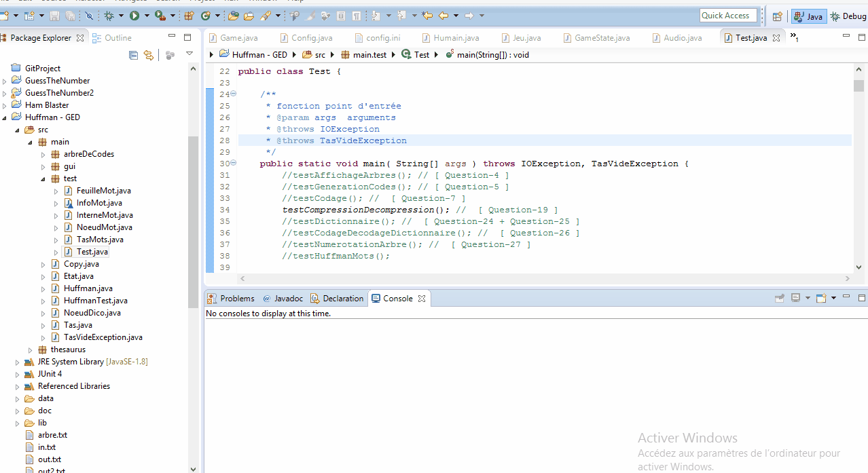Click the Last Edit Location icon
Image resolution: width=868 pixels, height=473 pixels.
(x=427, y=15)
